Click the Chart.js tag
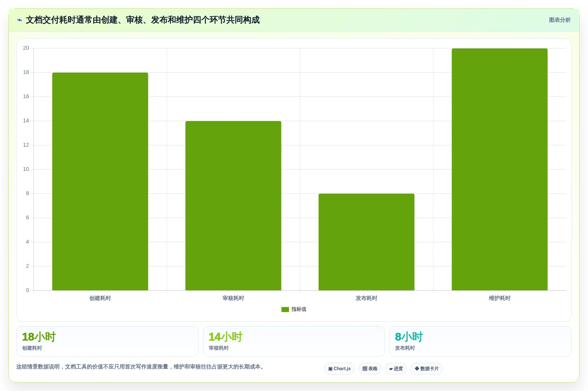The image size is (588, 391). 340,369
